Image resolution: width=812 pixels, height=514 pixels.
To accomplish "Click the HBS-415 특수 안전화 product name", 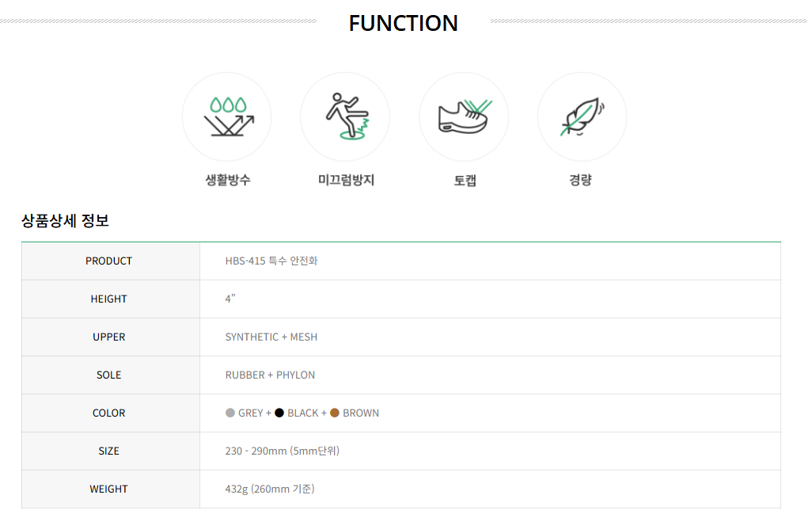I will (271, 261).
